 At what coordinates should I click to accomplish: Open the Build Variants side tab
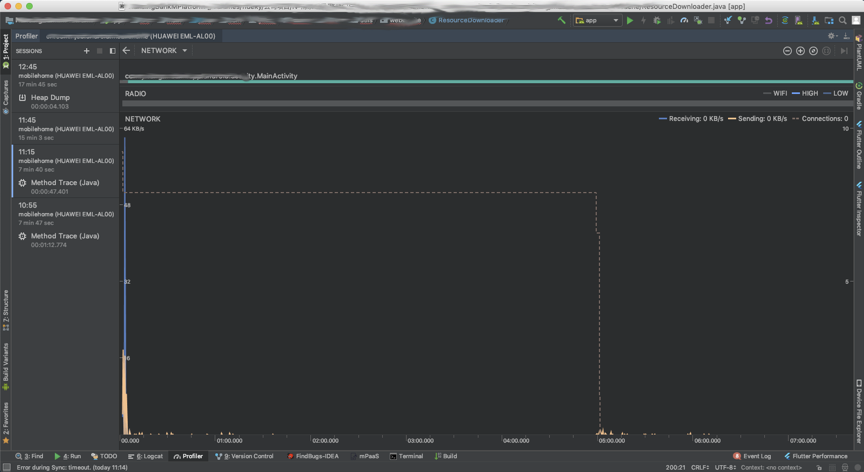pyautogui.click(x=6, y=366)
